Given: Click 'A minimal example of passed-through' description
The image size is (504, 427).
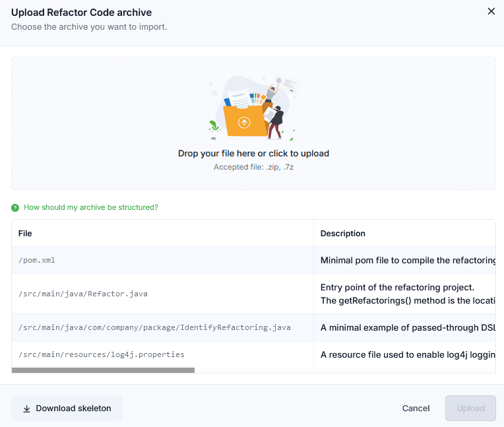Looking at the screenshot, I should (x=408, y=327).
